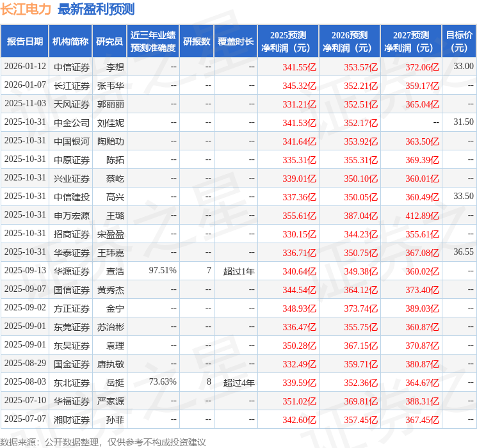Click the 研报数 column header

(x=197, y=41)
